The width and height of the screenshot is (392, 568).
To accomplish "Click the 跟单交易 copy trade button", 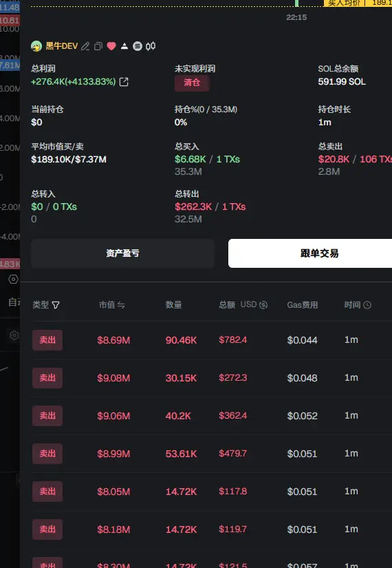I will pyautogui.click(x=310, y=253).
